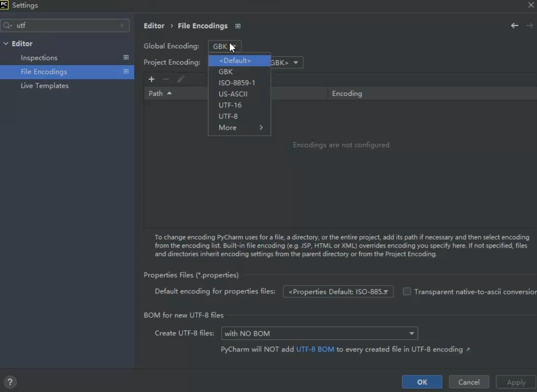Edit selected path with pencil icon
Image resolution: width=537 pixels, height=392 pixels.
181,79
